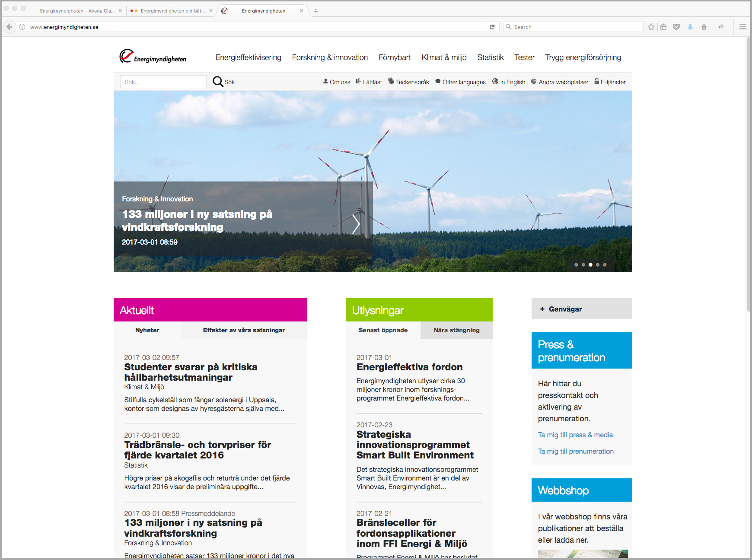Viewport: 752px width, 560px height.
Task: Open the downloads arrow icon
Action: click(690, 27)
